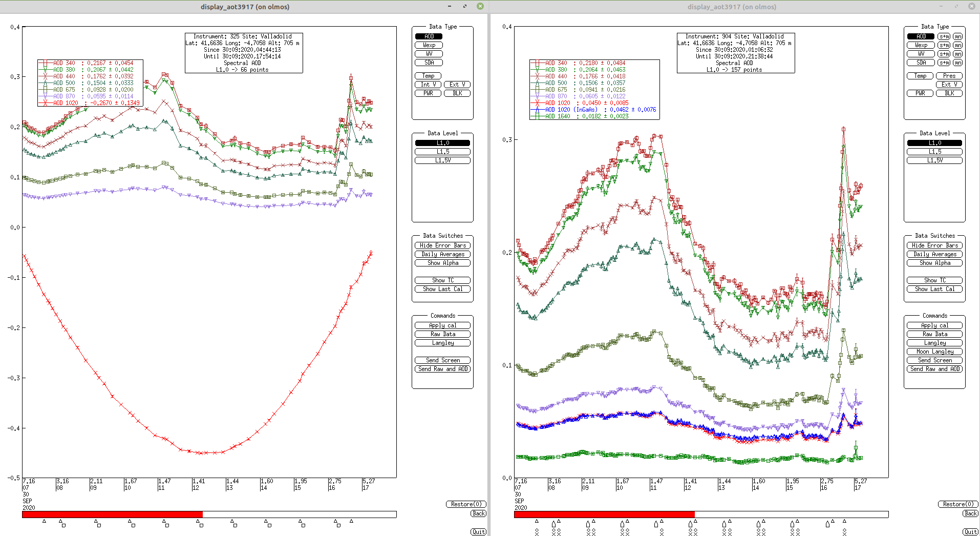Show Ext V data in left window
The image size is (980, 536).
point(457,85)
